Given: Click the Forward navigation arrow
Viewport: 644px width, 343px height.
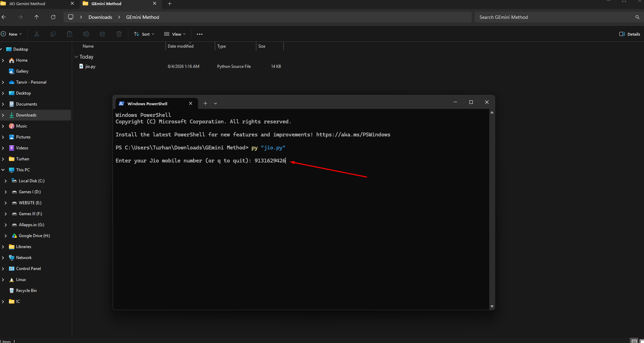Looking at the screenshot, I should 20,17.
